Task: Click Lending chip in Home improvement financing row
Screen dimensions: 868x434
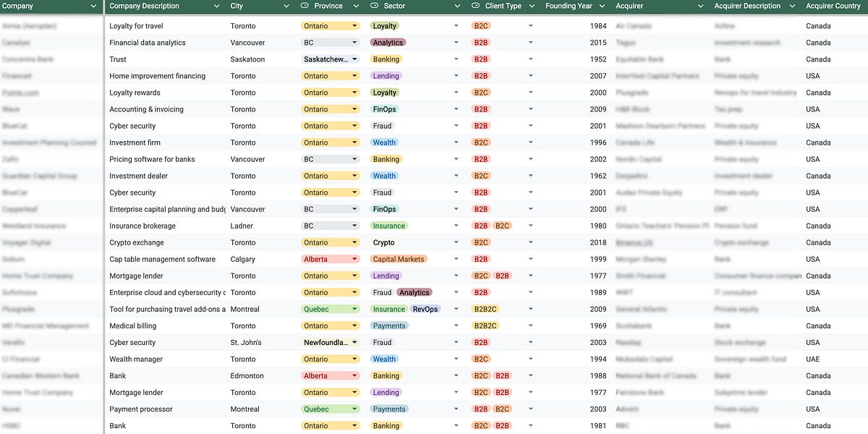Action: pos(386,76)
